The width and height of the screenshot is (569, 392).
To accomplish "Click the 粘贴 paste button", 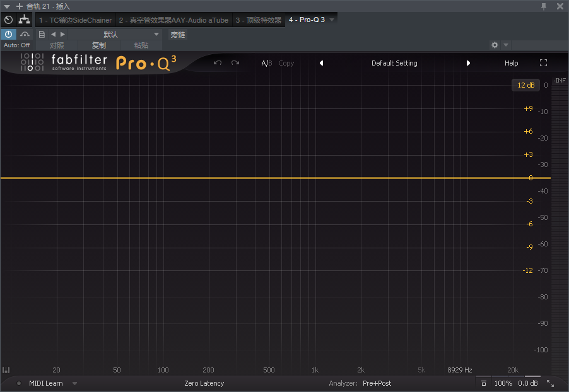I will [141, 45].
